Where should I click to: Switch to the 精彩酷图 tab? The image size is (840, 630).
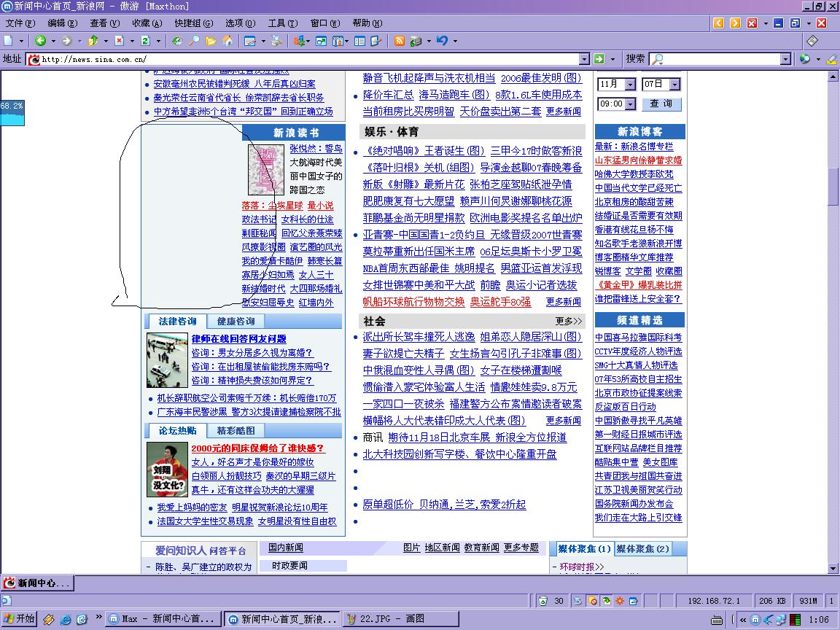pyautogui.click(x=236, y=431)
